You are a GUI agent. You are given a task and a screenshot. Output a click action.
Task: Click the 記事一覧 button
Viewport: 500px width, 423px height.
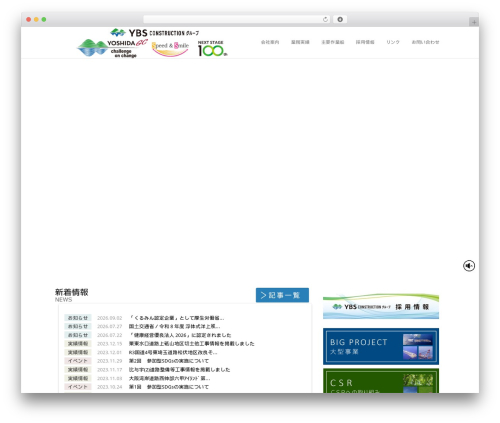282,295
